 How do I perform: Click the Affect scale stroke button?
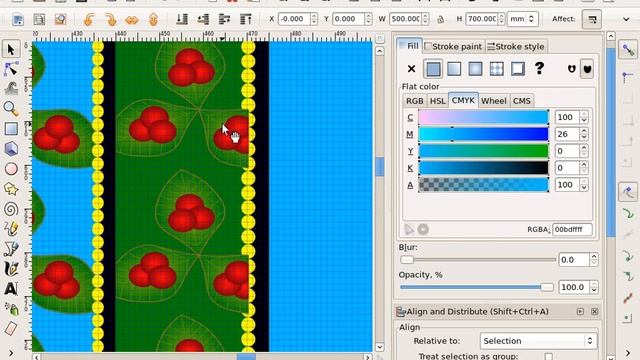592,19
